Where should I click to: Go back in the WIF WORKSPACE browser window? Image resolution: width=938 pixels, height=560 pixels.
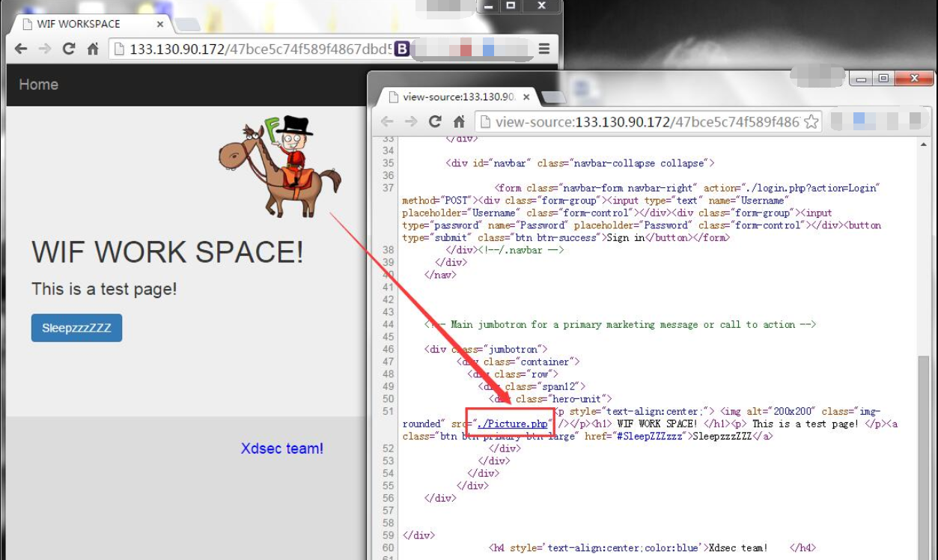click(x=21, y=49)
